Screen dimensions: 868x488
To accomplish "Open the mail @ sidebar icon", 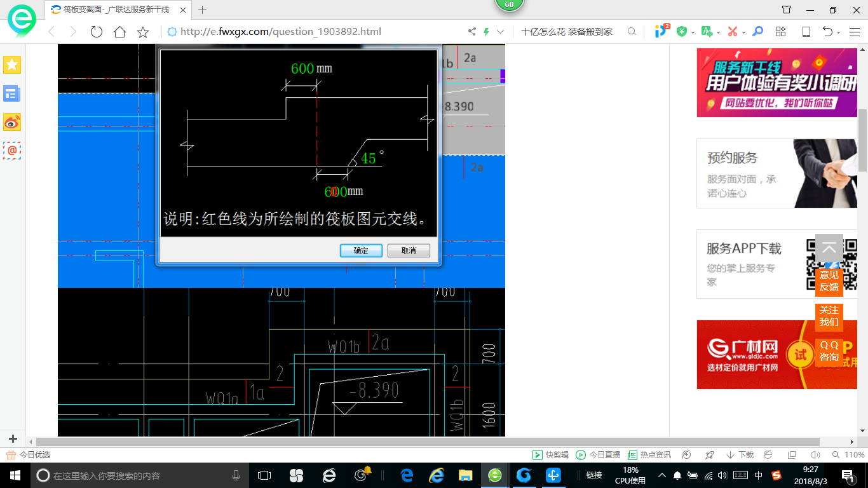I will 12,150.
